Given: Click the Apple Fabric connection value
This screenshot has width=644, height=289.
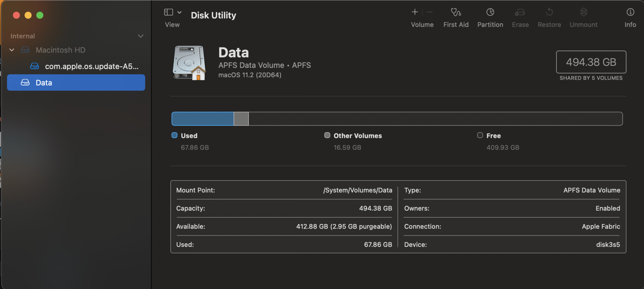Looking at the screenshot, I should coord(601,227).
